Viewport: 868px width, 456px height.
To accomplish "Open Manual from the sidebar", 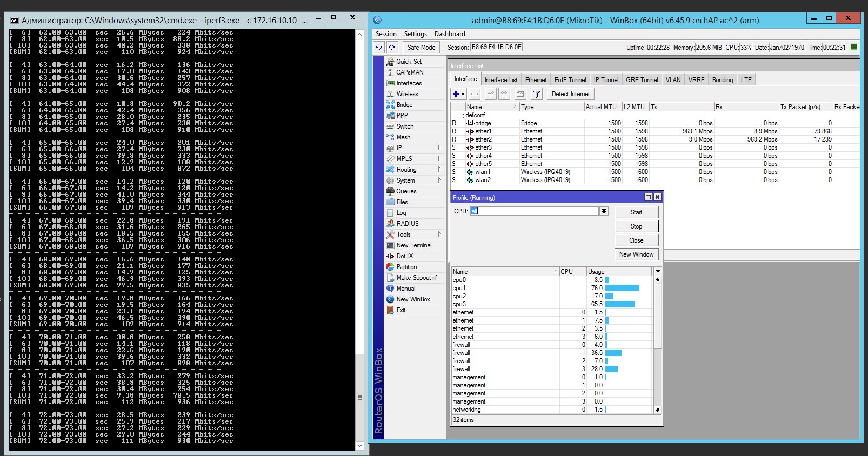I will pos(406,289).
